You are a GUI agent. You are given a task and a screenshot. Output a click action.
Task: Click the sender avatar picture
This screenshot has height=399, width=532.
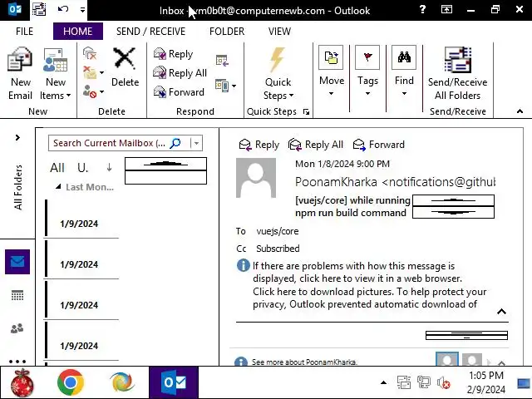[256, 178]
